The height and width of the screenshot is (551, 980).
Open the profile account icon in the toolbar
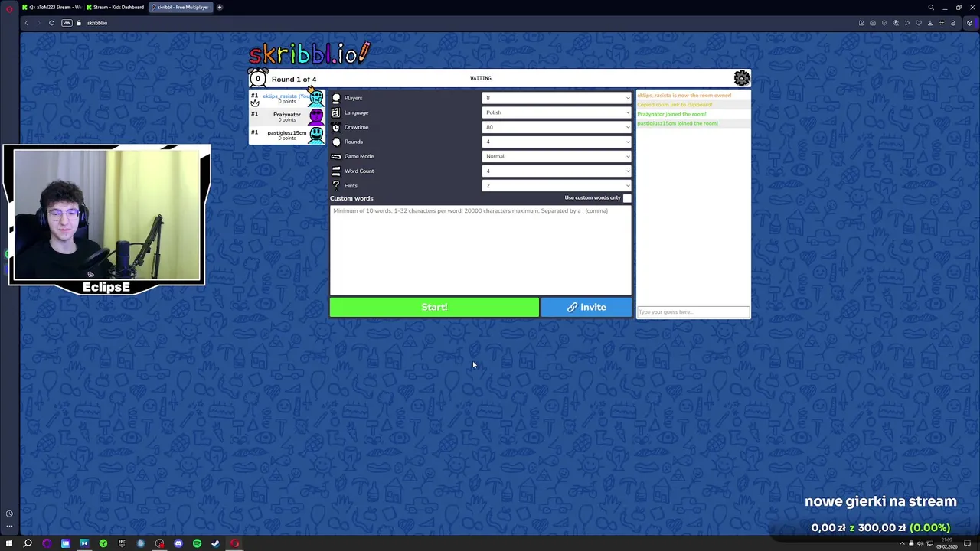coord(953,23)
